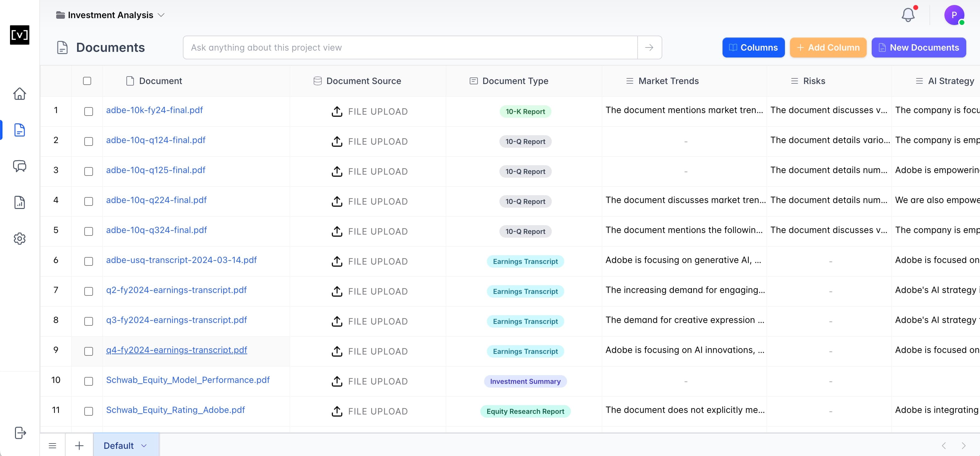Click the AI Strategy column lines icon

tap(919, 81)
